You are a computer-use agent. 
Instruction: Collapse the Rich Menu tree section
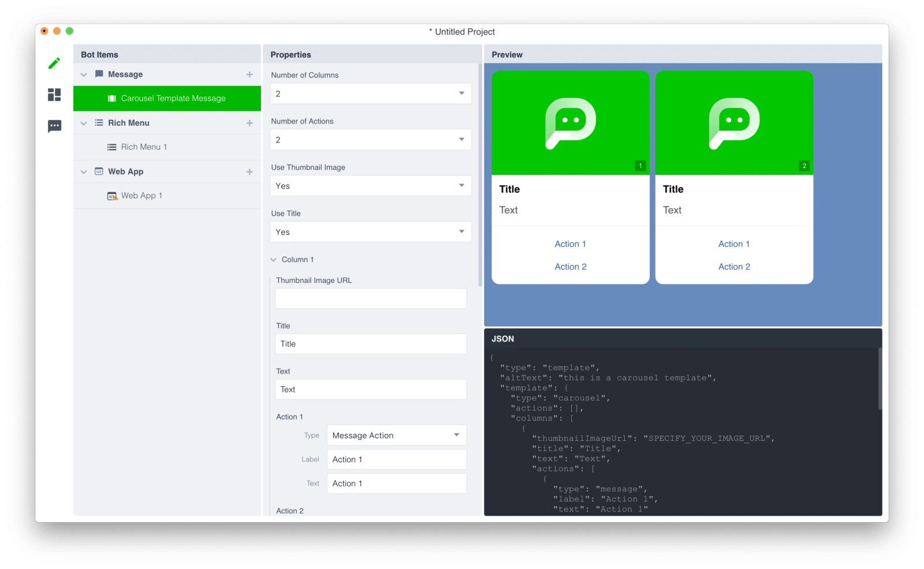tap(84, 123)
